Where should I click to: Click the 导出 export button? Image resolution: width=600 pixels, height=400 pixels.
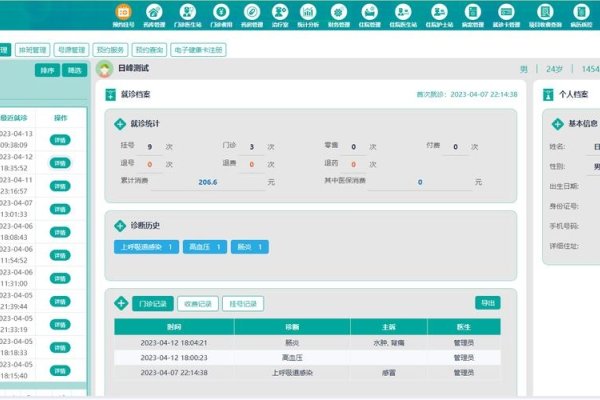(x=488, y=303)
